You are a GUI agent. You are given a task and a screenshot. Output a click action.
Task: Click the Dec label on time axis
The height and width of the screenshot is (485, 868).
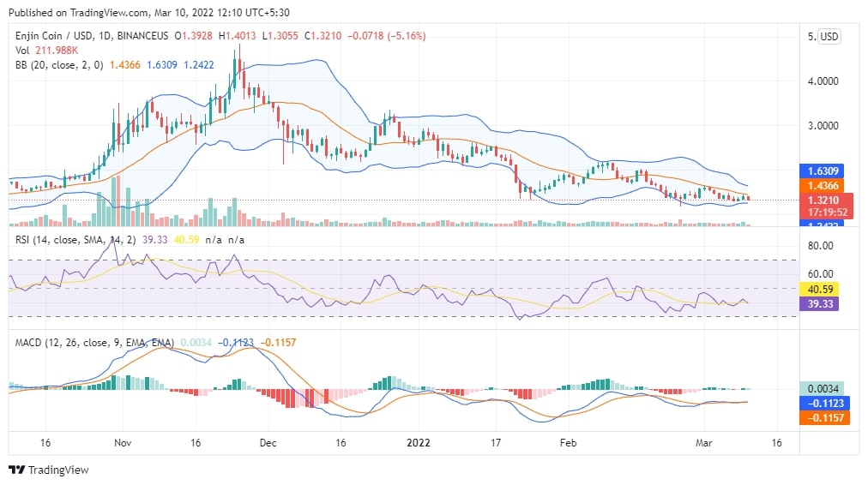pyautogui.click(x=268, y=443)
